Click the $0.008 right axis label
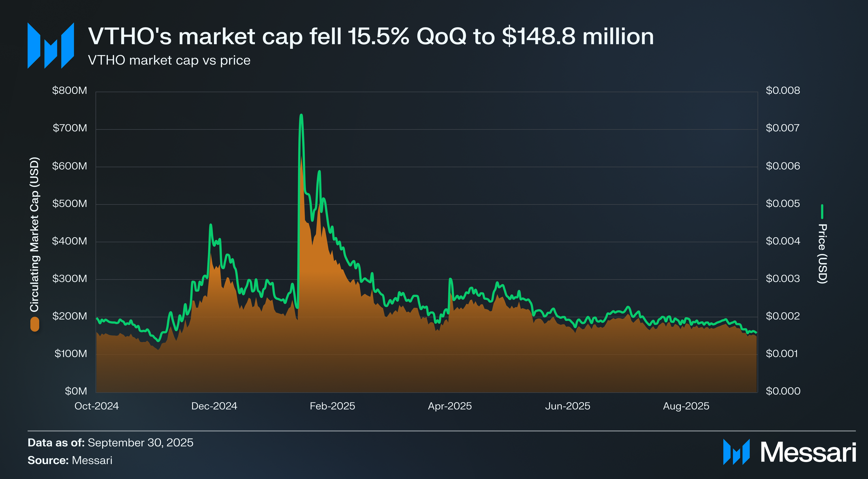Image resolution: width=868 pixels, height=479 pixels. (782, 91)
